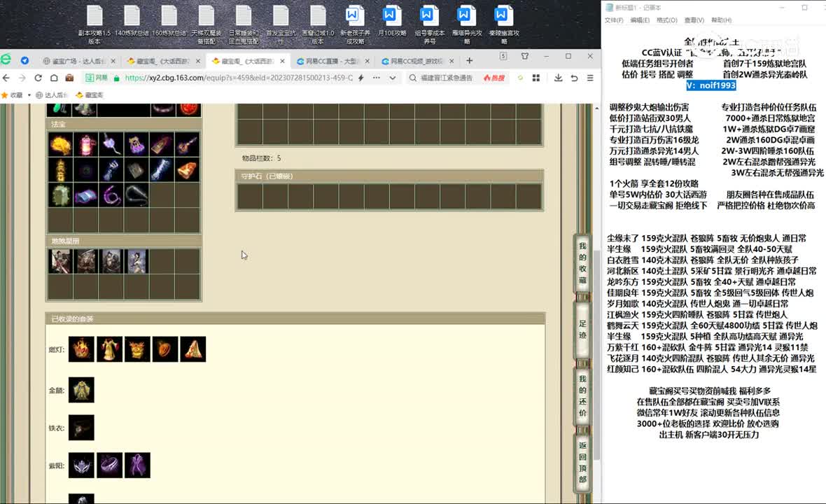Open Notepad 文件(F) menu
The image size is (826, 504).
point(614,20)
